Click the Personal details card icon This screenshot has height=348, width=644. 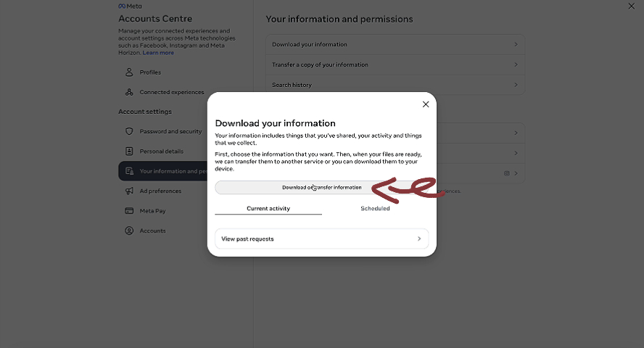129,151
